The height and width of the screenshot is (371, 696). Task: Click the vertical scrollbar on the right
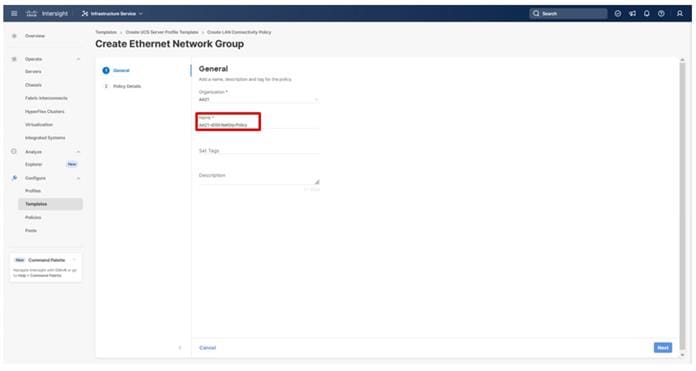point(682,200)
